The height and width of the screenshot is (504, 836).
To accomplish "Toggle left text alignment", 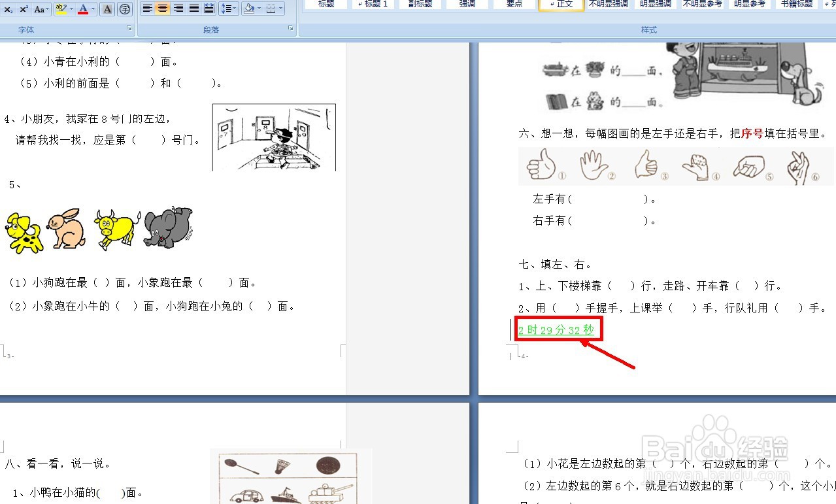I will click(x=146, y=9).
